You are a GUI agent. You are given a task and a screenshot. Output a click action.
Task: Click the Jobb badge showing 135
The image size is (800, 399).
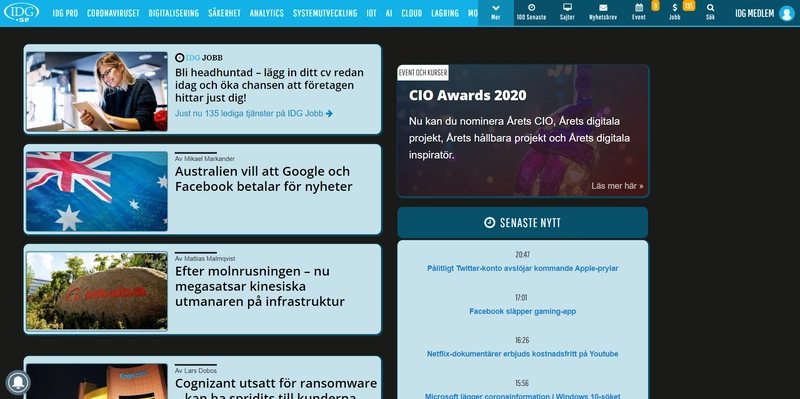(689, 6)
